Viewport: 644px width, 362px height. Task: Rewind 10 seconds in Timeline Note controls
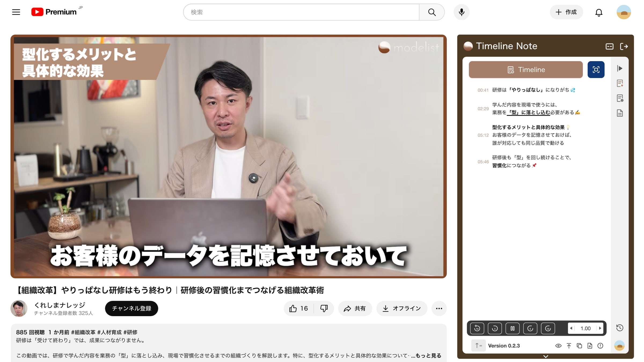[477, 328]
